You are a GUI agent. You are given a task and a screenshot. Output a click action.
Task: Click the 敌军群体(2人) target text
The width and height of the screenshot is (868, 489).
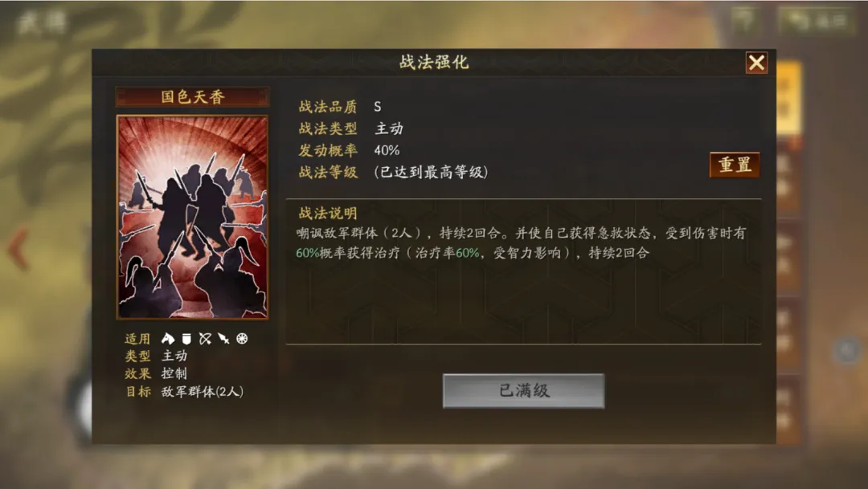[x=202, y=392]
